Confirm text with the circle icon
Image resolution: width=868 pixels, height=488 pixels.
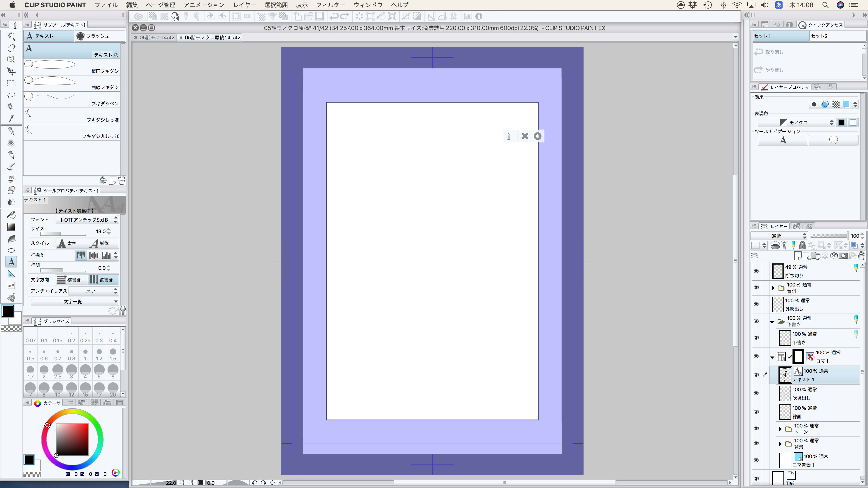tap(538, 136)
